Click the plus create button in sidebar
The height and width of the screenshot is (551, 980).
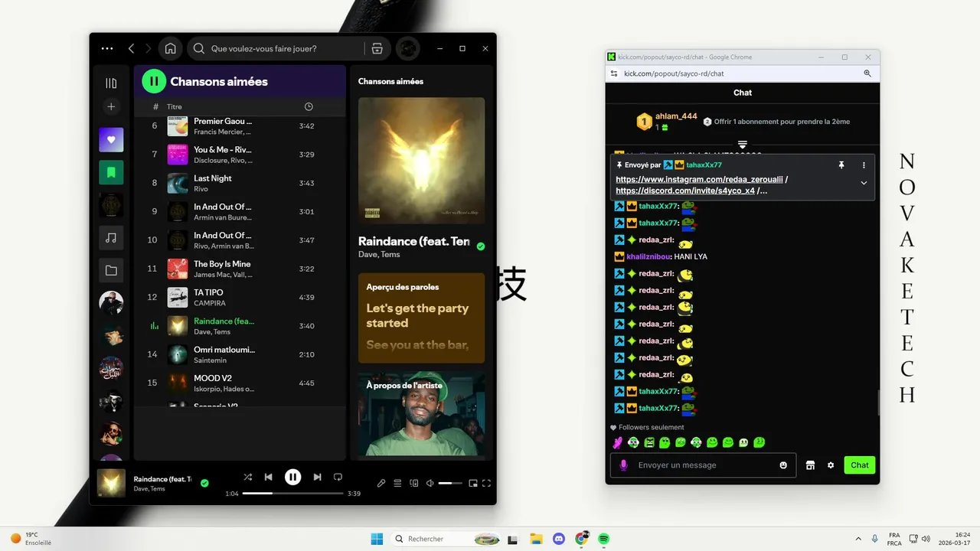111,107
